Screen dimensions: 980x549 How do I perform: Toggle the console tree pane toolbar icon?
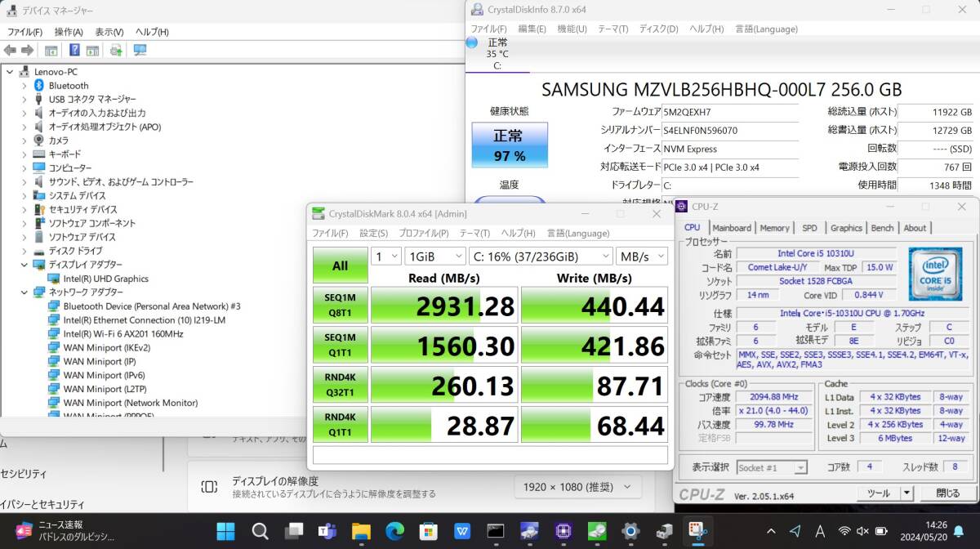click(52, 50)
